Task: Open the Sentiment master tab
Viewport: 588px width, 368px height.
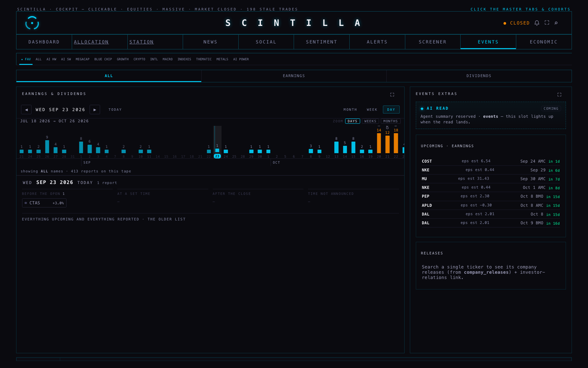Action: click(x=322, y=42)
